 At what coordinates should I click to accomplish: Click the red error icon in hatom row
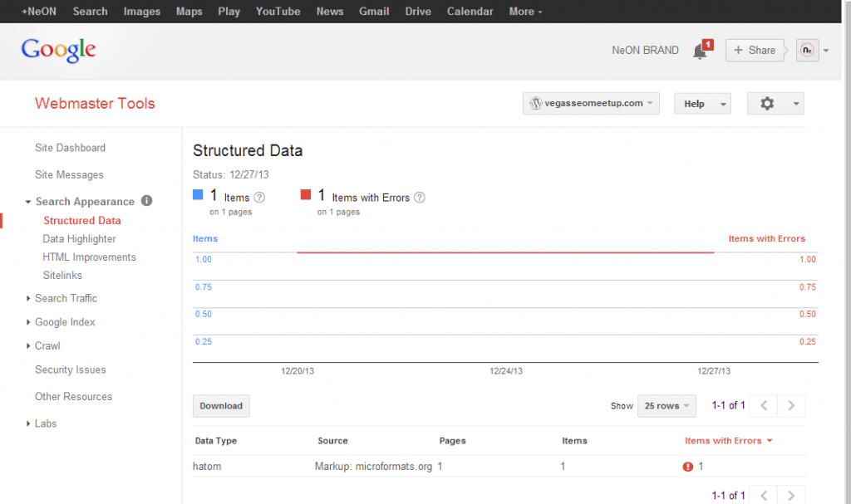[x=687, y=467]
